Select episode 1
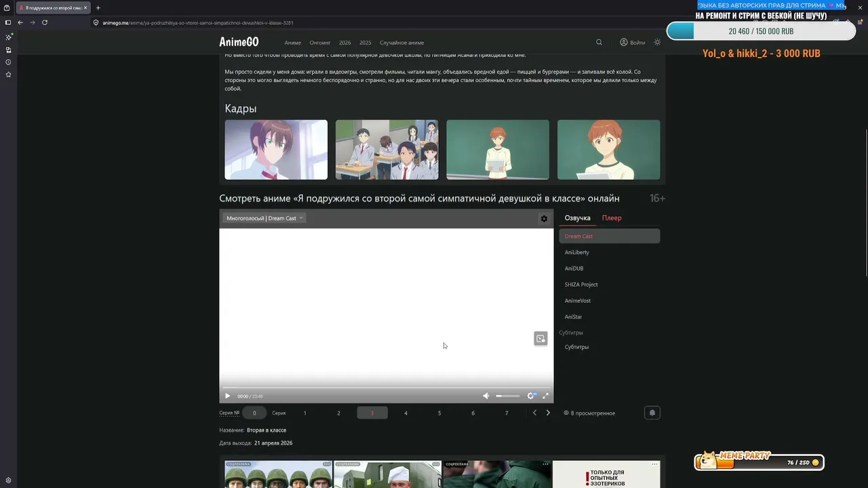 click(305, 413)
